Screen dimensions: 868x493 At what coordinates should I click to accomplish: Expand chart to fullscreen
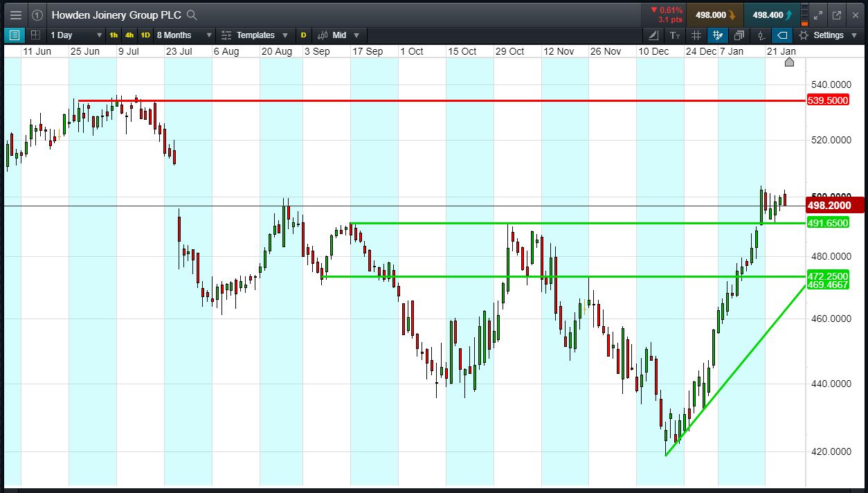point(818,15)
